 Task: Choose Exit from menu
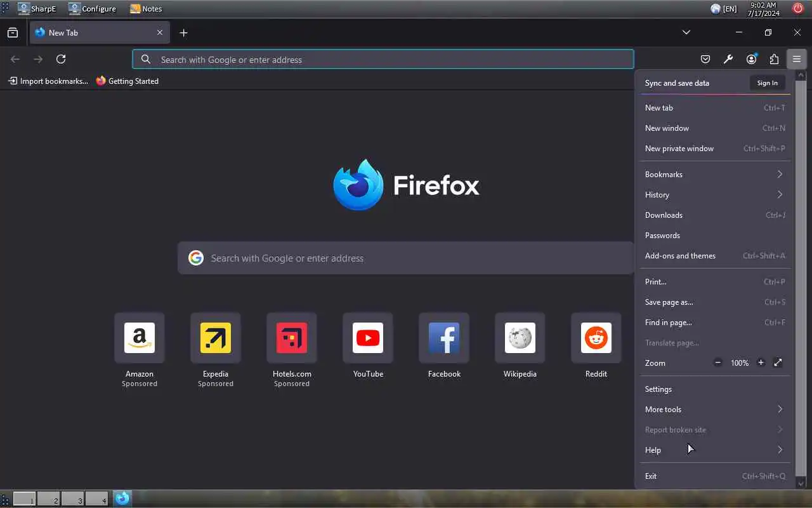click(714, 476)
